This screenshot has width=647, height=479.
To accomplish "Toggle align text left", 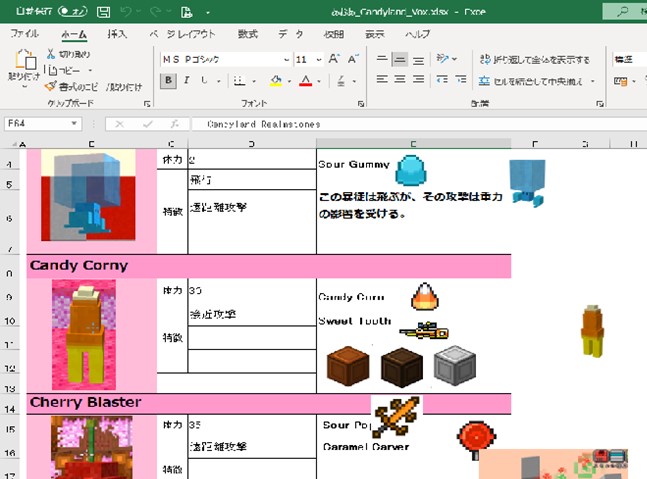I will (382, 79).
